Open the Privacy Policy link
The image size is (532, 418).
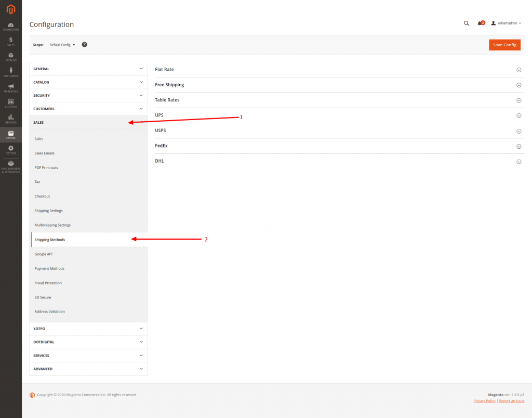click(485, 401)
